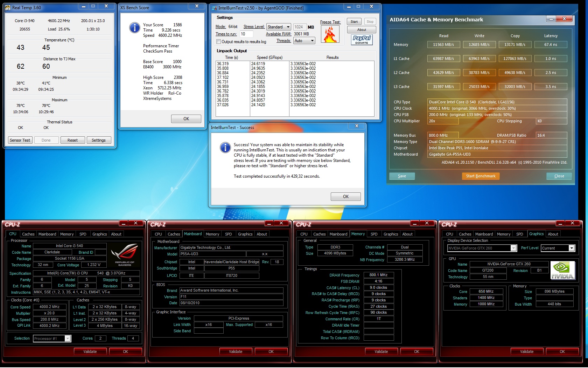
Task: Click Shaders 1400 MHz value in CPU-Z Graphics
Action: pos(486,298)
